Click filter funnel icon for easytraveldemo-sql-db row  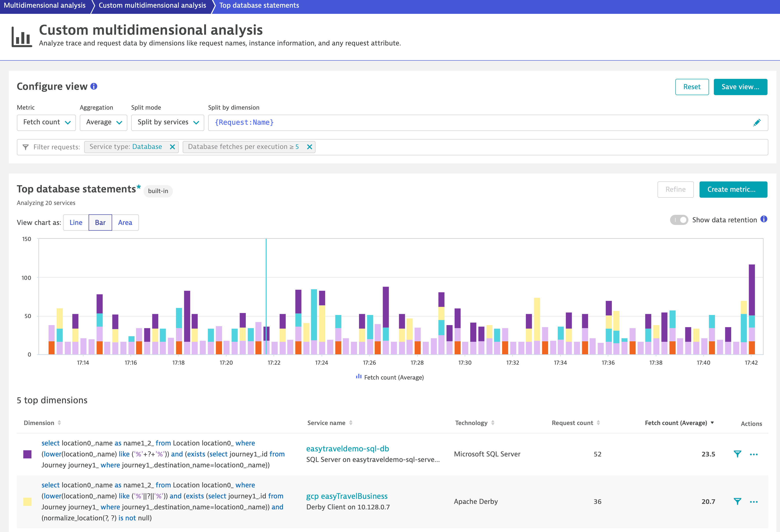point(737,454)
